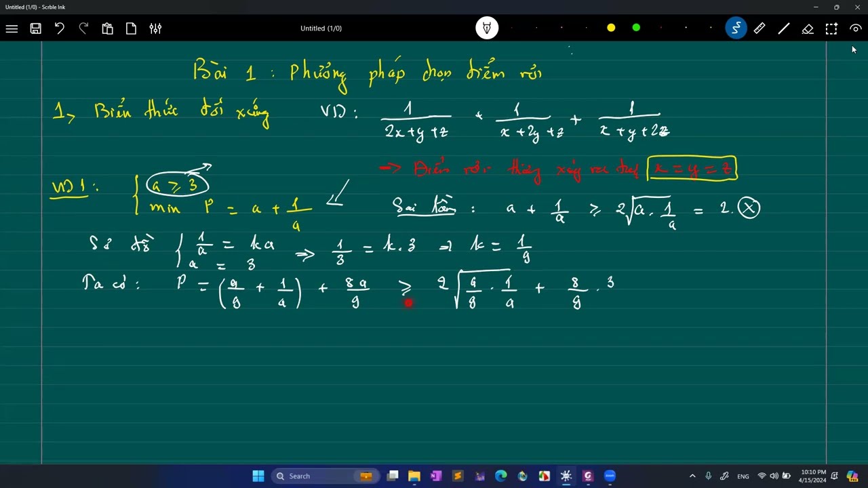Screen dimensions: 868x488
Task: Open Zoom from taskbar
Action: pyautogui.click(x=610, y=476)
